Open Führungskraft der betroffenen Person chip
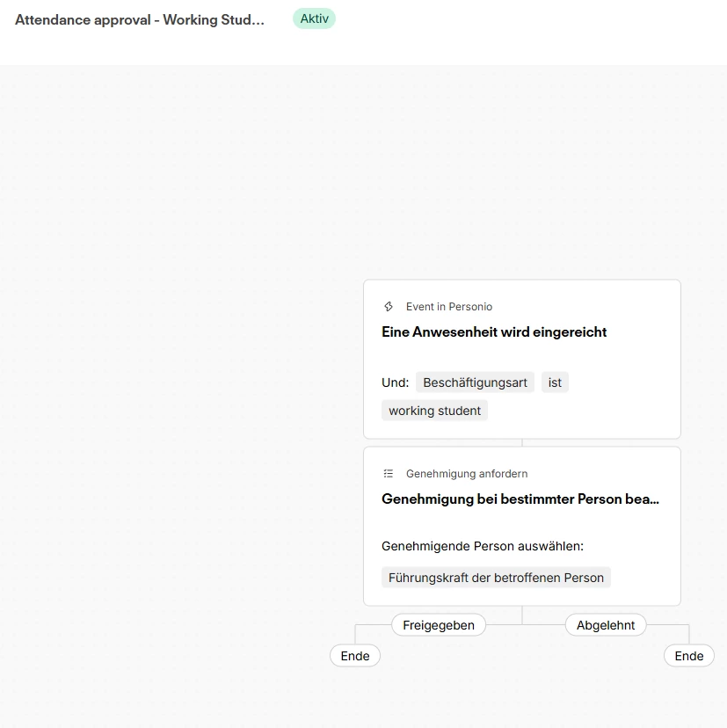This screenshot has width=727, height=728. click(496, 578)
